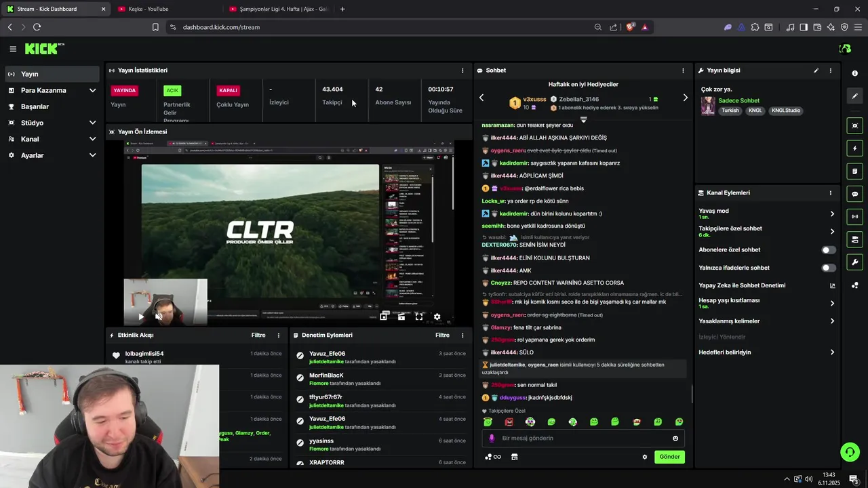This screenshot has width=868, height=488.
Task: Open chat settings gear icon
Action: pos(645,457)
